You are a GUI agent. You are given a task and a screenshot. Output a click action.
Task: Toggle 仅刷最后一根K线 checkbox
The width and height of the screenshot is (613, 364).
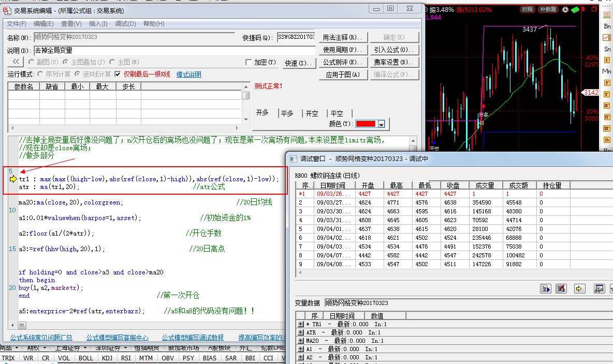click(x=118, y=74)
